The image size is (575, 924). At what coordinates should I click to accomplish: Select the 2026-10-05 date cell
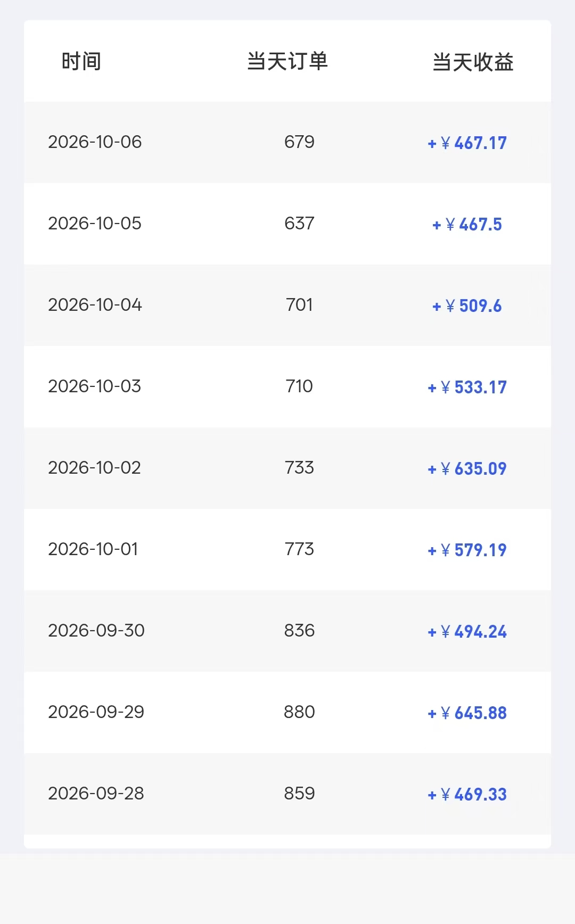point(95,224)
